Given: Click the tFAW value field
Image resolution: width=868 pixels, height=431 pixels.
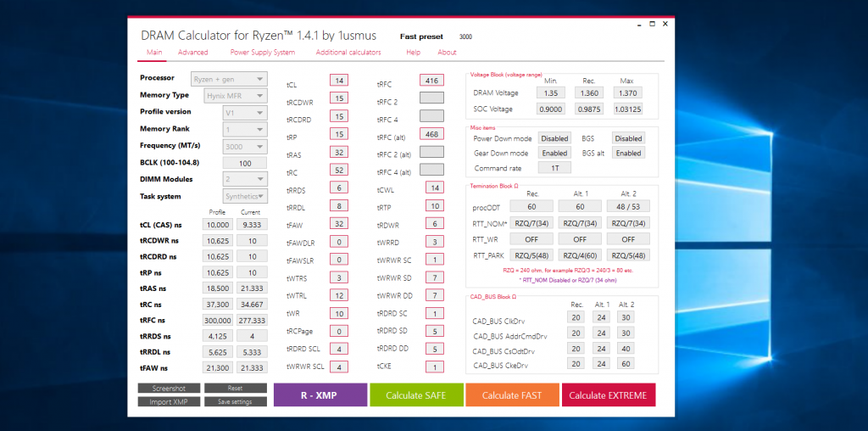Looking at the screenshot, I should pos(339,224).
